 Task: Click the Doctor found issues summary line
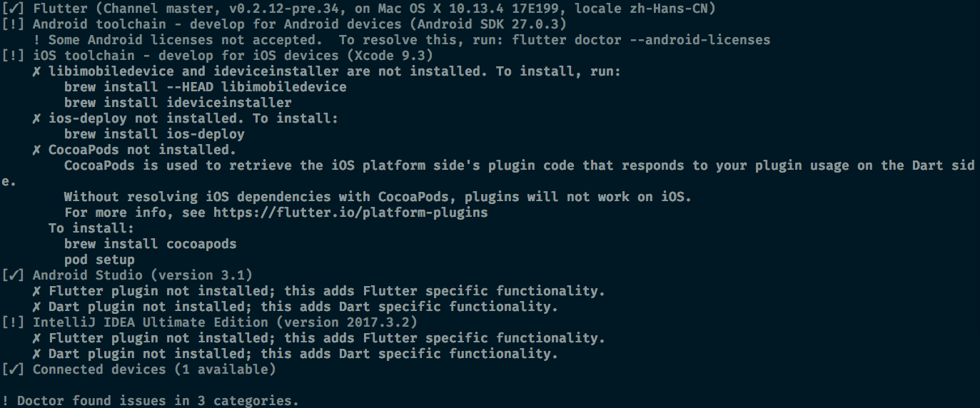coord(151,401)
